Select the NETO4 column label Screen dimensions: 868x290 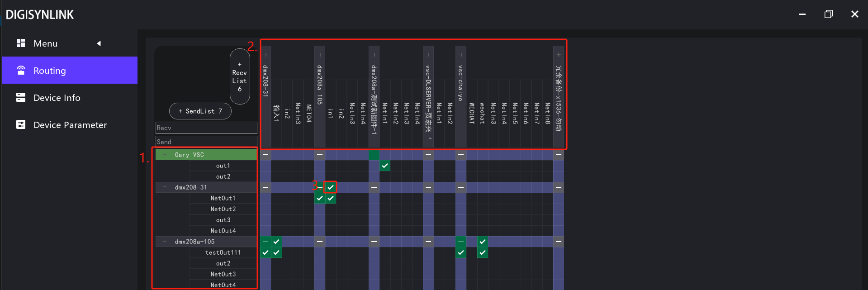click(x=309, y=113)
